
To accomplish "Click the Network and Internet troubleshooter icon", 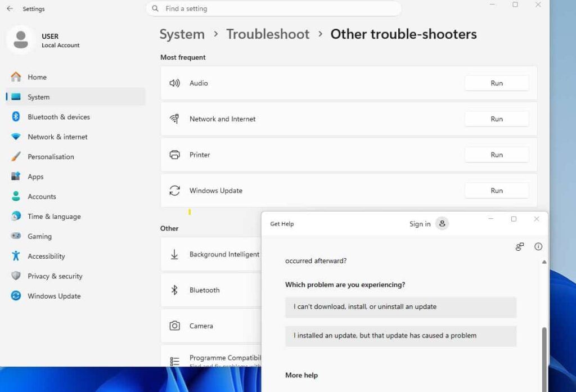I will coord(174,119).
